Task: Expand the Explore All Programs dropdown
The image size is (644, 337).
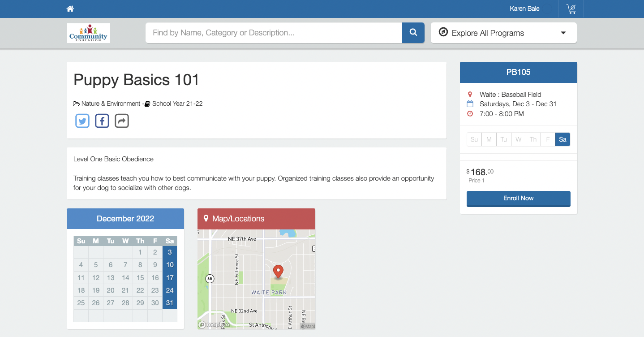Action: 503,33
